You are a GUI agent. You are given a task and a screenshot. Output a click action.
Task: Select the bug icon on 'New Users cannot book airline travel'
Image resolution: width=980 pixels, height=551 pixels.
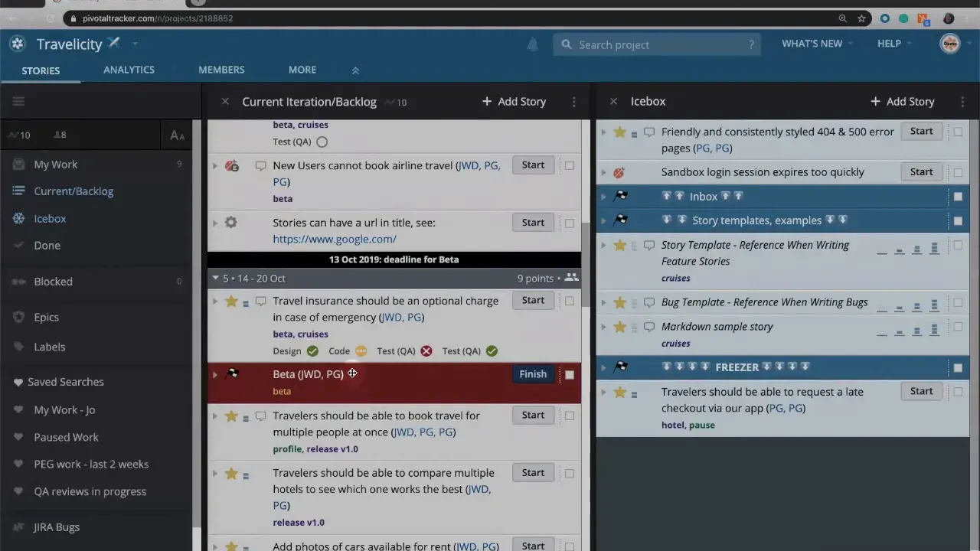point(231,165)
